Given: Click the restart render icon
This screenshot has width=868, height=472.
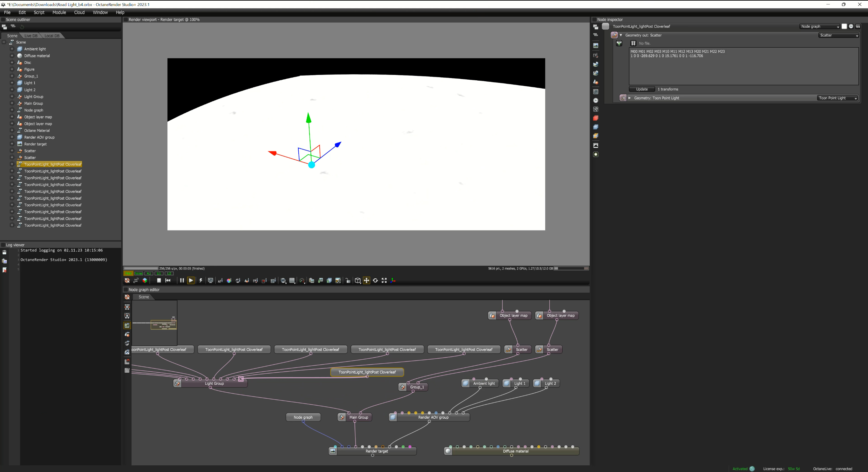Looking at the screenshot, I should [x=168, y=281].
